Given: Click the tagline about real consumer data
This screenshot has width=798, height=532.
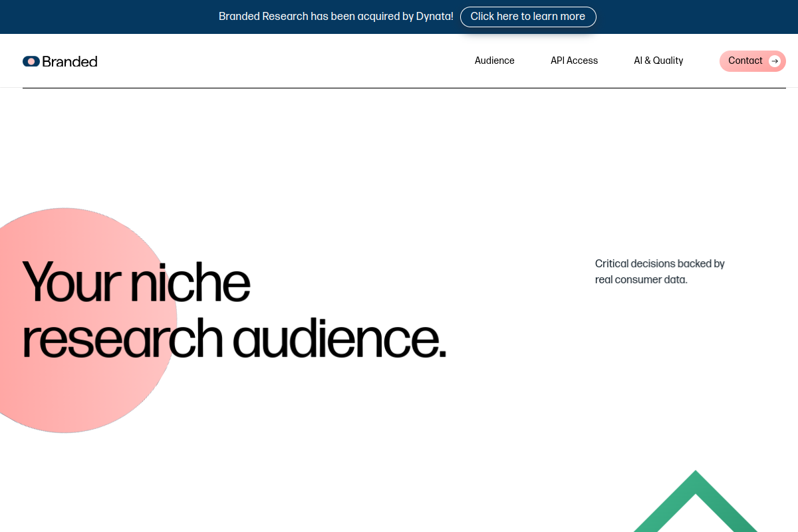Looking at the screenshot, I should tap(659, 271).
